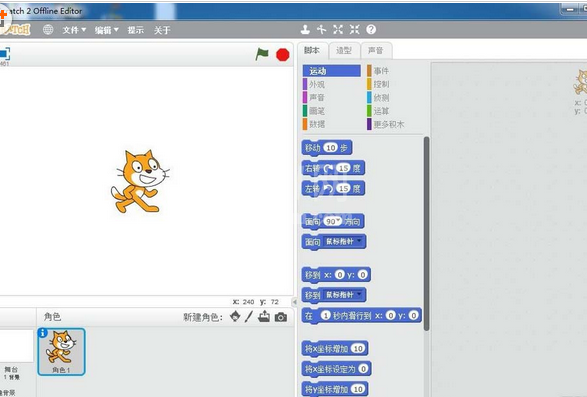Collapse the stage with divider arrow
The image size is (587, 397).
(295, 302)
